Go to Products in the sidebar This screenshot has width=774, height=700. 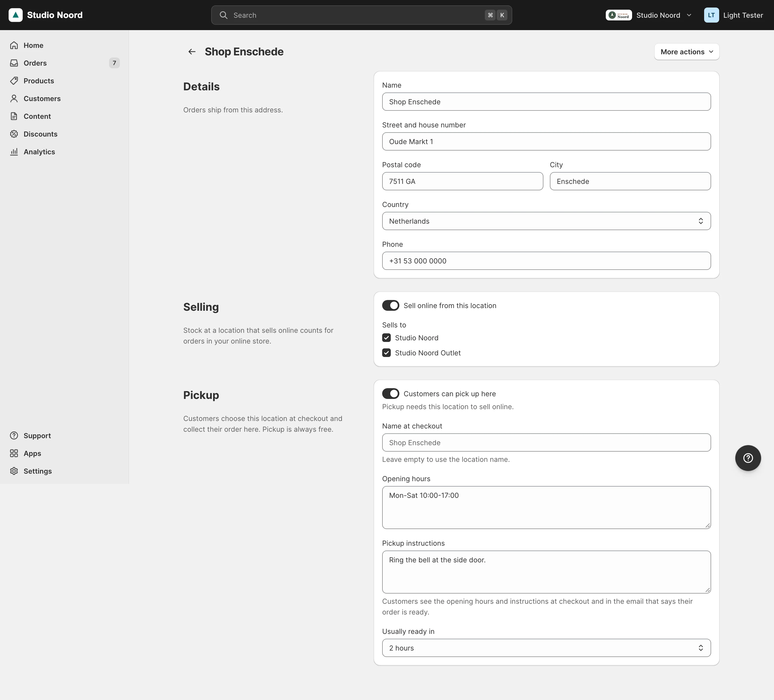pyautogui.click(x=64, y=81)
